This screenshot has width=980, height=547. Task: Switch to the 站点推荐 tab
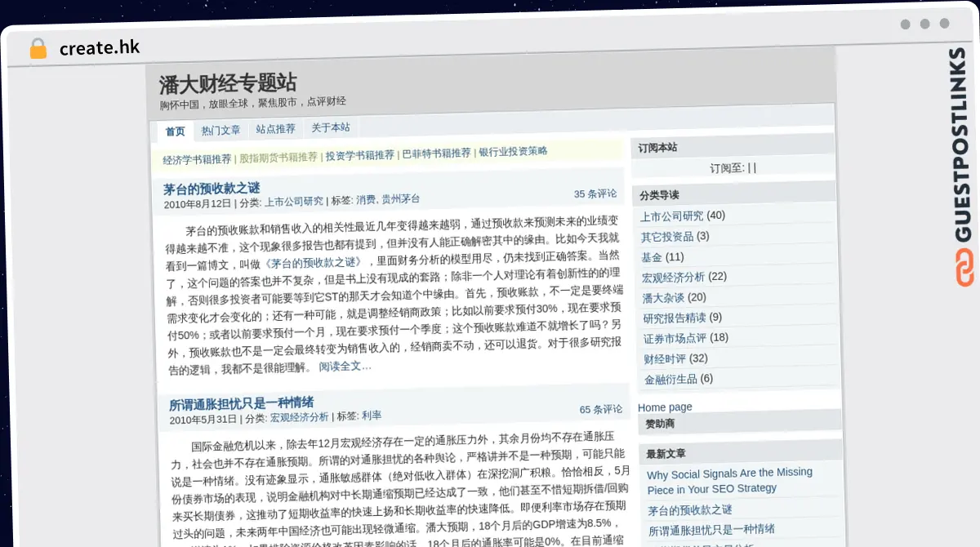276,129
